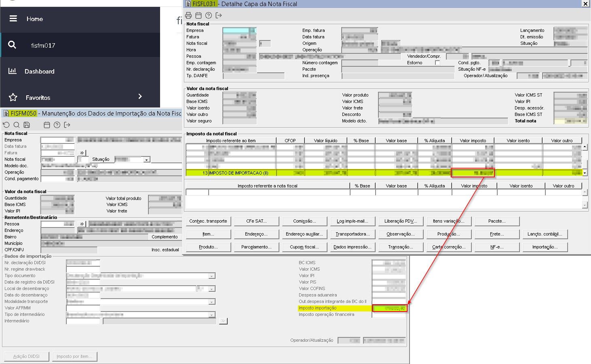Click the Lançto. contábil... button
Image resolution: width=591 pixels, height=364 pixels.
[x=545, y=234]
